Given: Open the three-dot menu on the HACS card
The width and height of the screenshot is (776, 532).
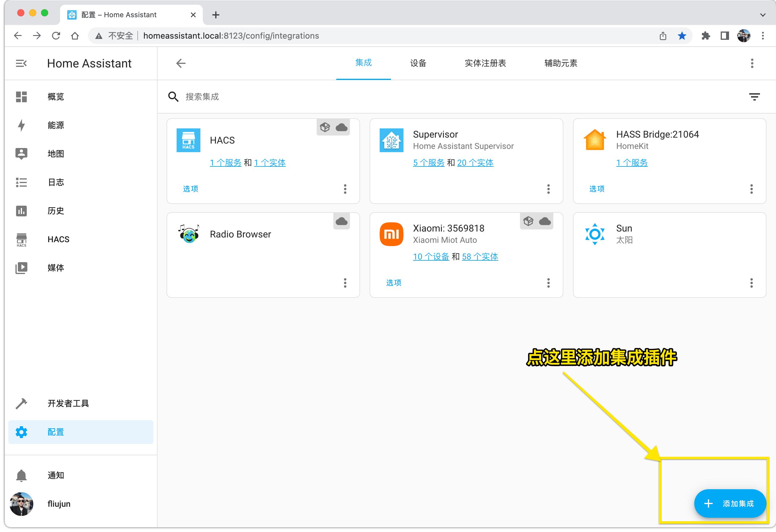Looking at the screenshot, I should coord(345,189).
